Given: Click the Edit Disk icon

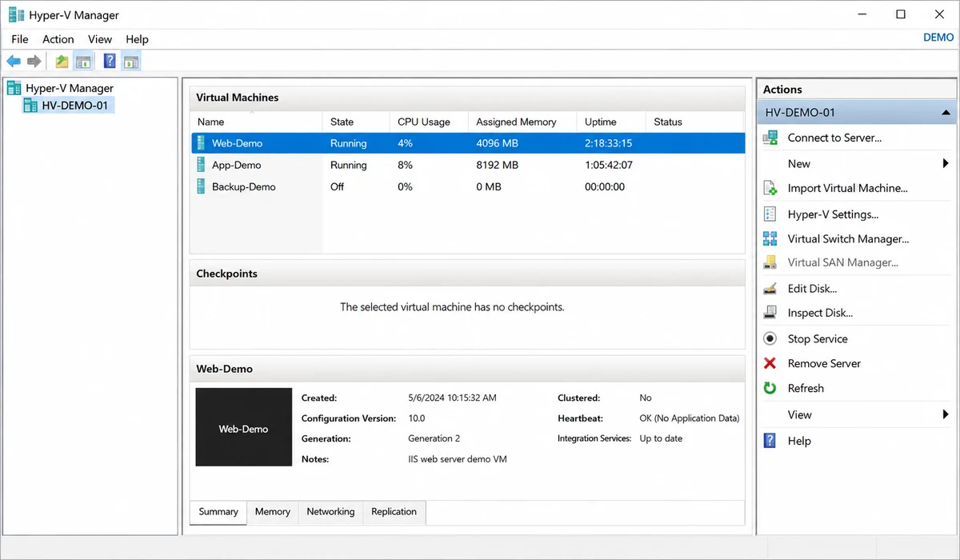Looking at the screenshot, I should click(x=770, y=288).
